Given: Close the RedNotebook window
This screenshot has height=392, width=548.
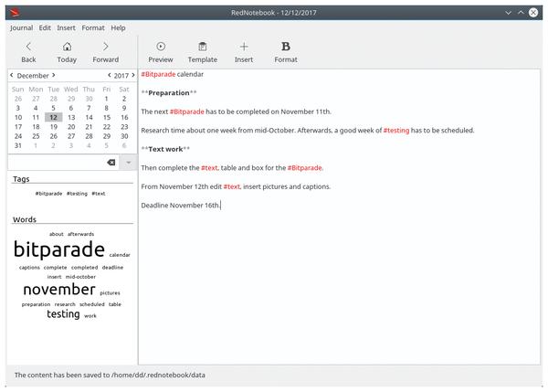Looking at the screenshot, I should tap(533, 13).
